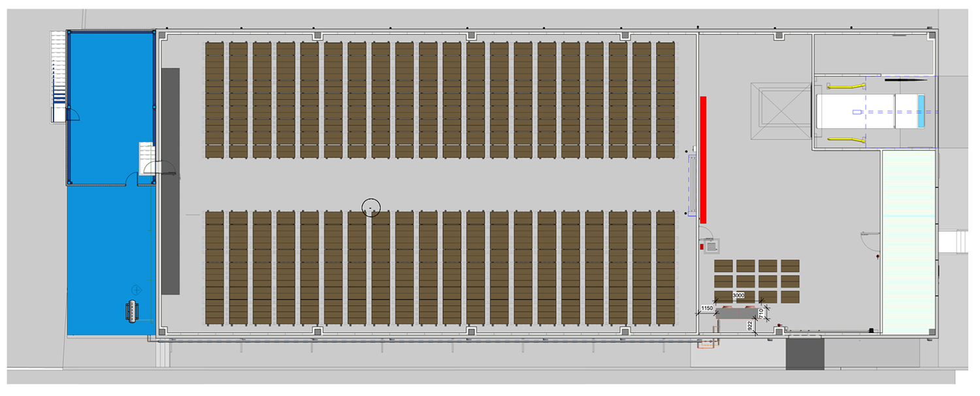Select the dark gray strip along the left wall

click(170, 181)
